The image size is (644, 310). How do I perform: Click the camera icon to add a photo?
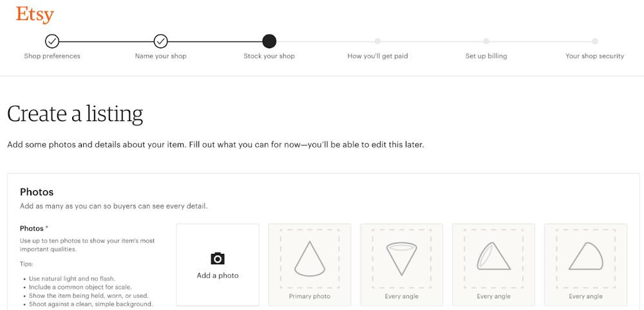tap(218, 258)
